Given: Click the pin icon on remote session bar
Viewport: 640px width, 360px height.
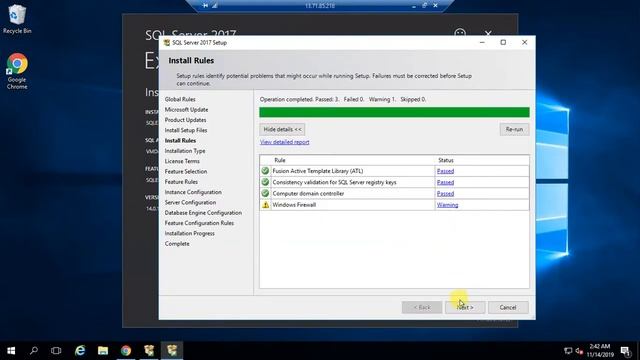Looking at the screenshot, I should 205,6.
